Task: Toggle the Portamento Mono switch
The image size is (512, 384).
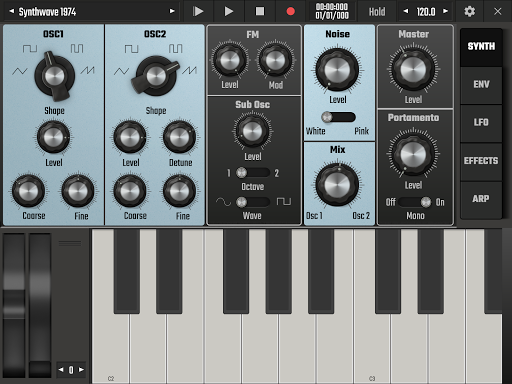Action: point(415,202)
